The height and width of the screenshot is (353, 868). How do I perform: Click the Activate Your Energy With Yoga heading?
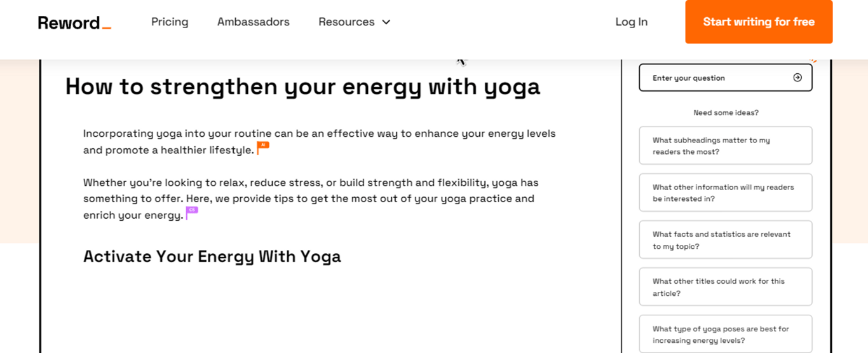point(212,256)
